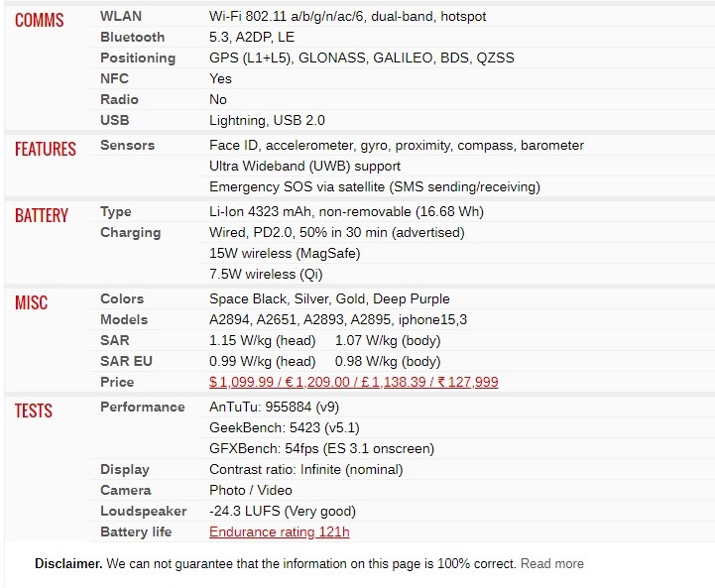The image size is (715, 588).
Task: Click the Radio spec label
Action: pyautogui.click(x=119, y=99)
